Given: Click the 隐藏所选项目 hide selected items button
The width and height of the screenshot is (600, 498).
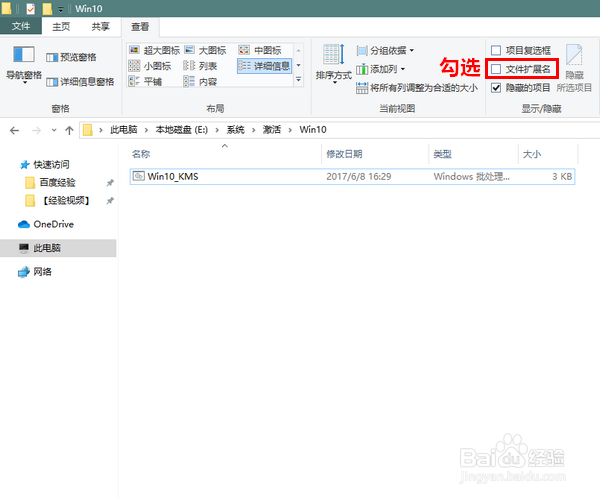Looking at the screenshot, I should point(574,68).
